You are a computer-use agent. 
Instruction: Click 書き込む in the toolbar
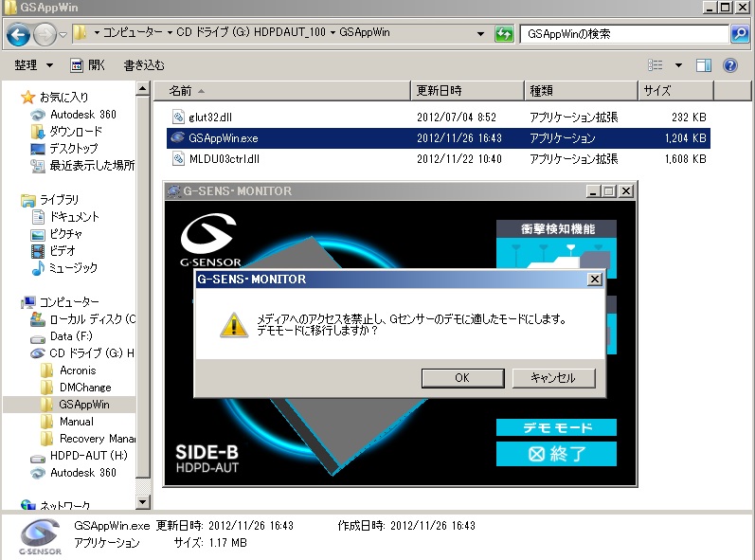click(x=144, y=65)
